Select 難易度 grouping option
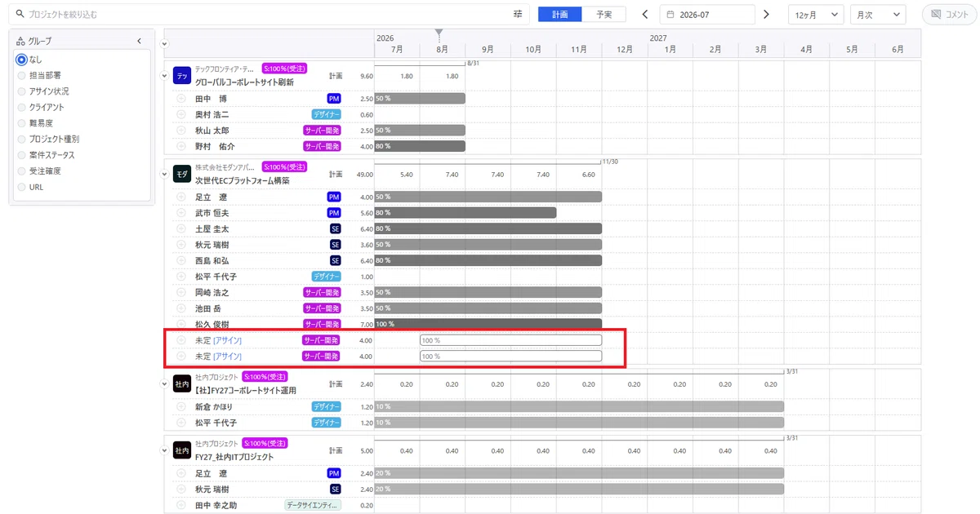Screen dimensions: 980x514 [x=22, y=123]
